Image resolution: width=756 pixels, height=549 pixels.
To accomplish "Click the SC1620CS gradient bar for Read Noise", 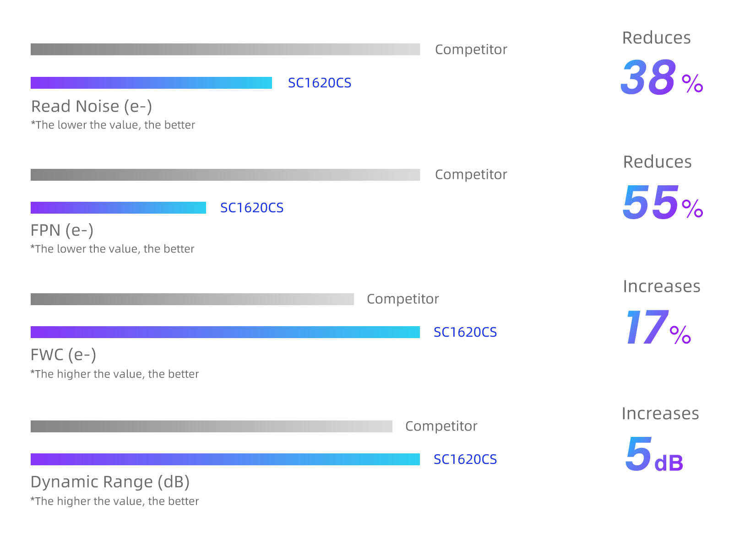I will tap(151, 83).
